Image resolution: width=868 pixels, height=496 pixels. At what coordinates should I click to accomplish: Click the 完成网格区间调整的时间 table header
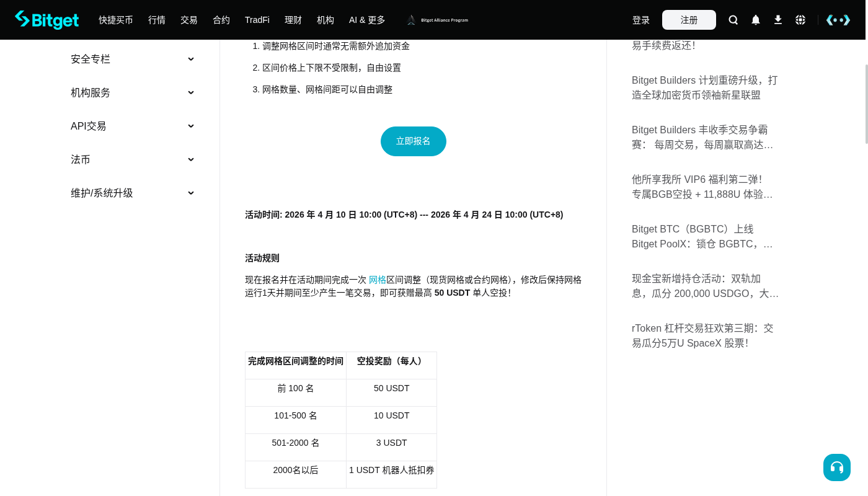296,365
